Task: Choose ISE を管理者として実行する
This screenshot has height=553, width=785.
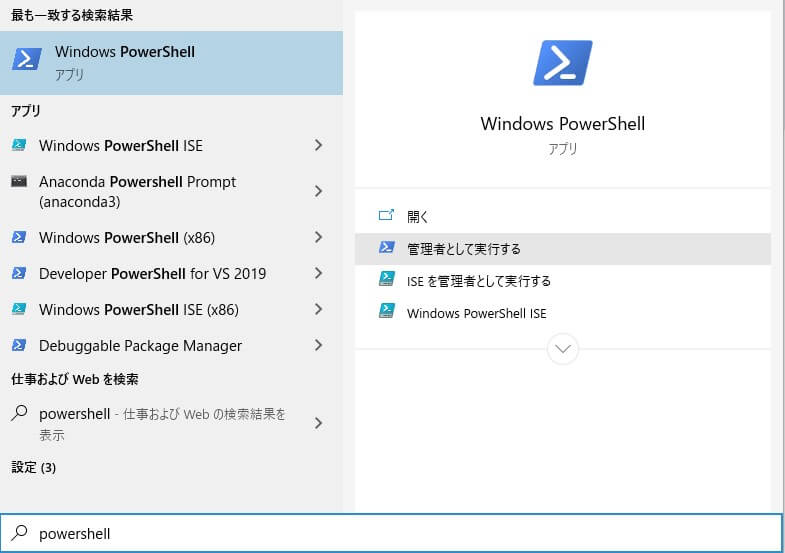Action: (478, 281)
